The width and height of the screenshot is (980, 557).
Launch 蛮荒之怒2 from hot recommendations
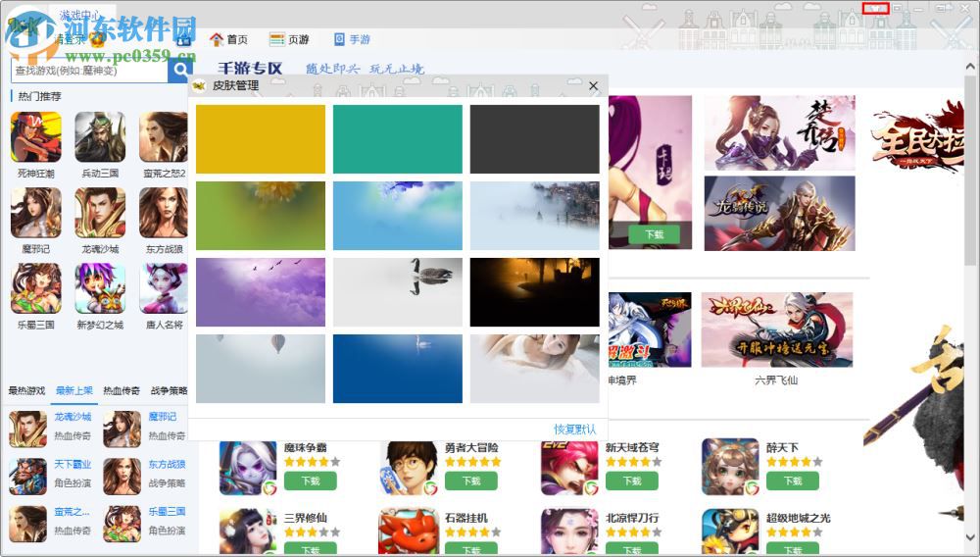click(x=163, y=137)
